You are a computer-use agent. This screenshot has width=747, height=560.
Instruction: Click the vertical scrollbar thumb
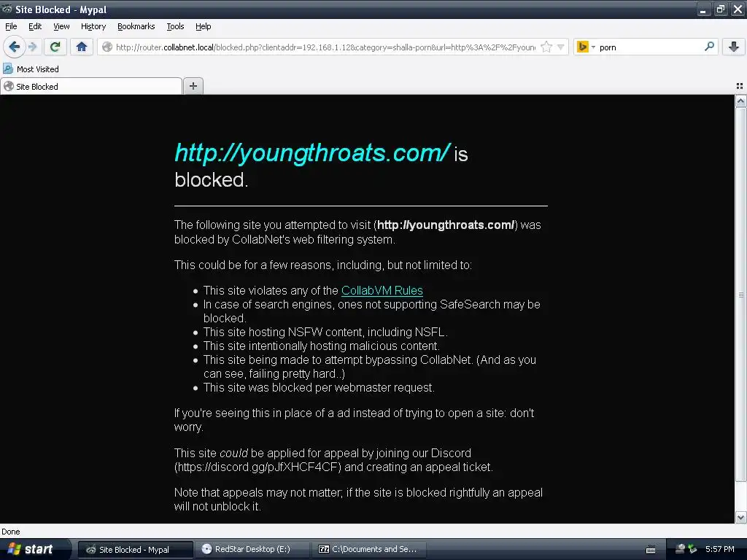pyautogui.click(x=740, y=295)
